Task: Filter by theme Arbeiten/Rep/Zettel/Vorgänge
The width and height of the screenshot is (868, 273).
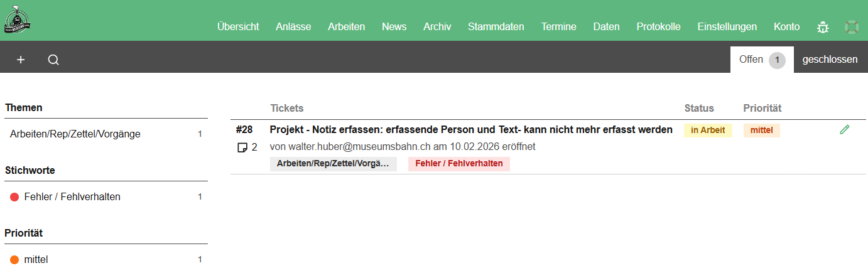Action: click(75, 134)
